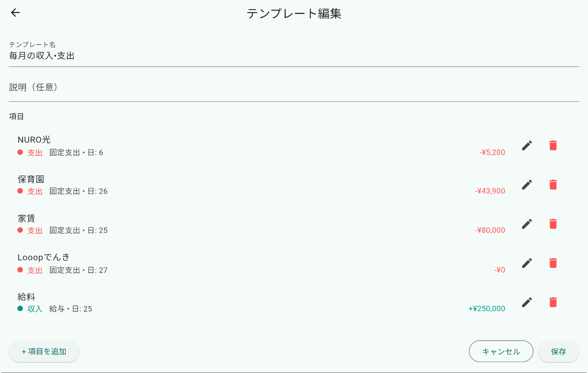This screenshot has width=588, height=373.
Task: Delete the 保育園 expense entry
Action: point(553,185)
